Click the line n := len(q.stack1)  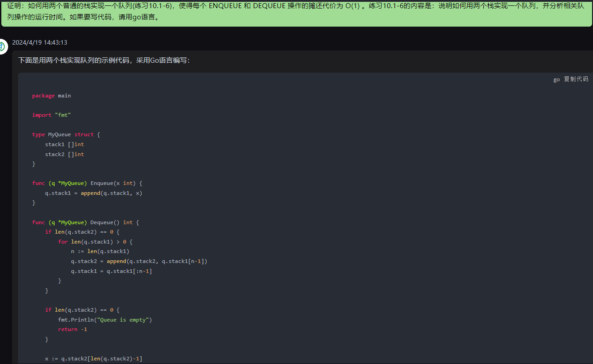point(100,251)
